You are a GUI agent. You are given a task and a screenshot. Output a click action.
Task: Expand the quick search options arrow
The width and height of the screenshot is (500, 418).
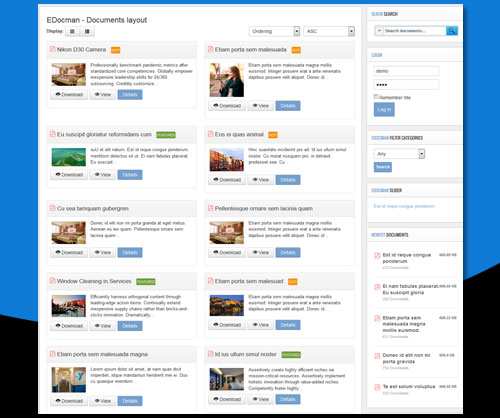pyautogui.click(x=379, y=31)
